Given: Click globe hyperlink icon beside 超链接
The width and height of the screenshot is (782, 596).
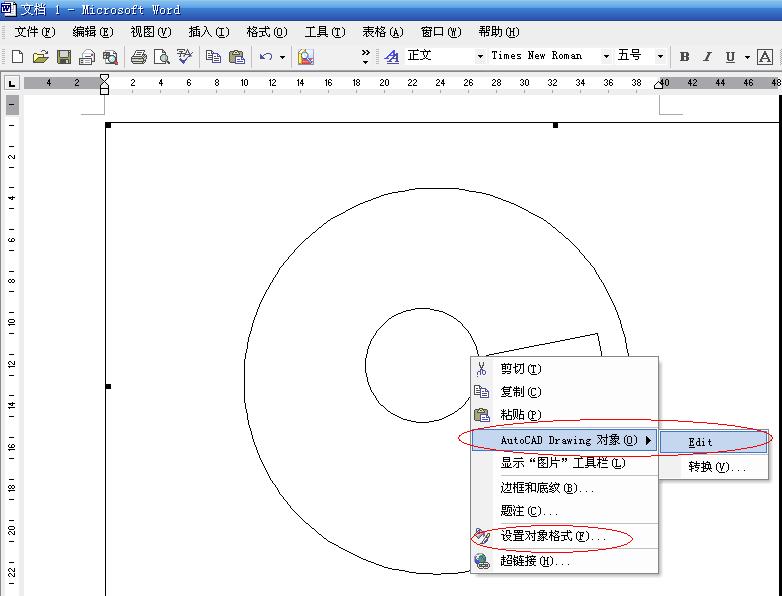Looking at the screenshot, I should click(482, 561).
